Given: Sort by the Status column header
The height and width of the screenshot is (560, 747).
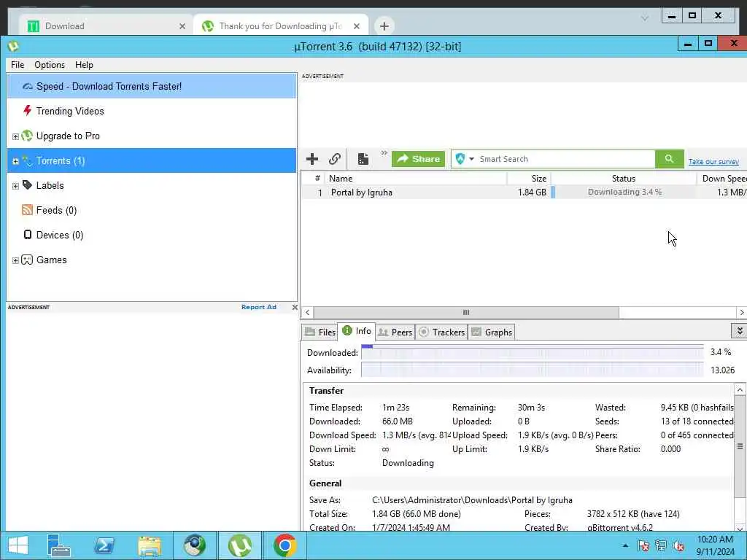Looking at the screenshot, I should coord(624,179).
